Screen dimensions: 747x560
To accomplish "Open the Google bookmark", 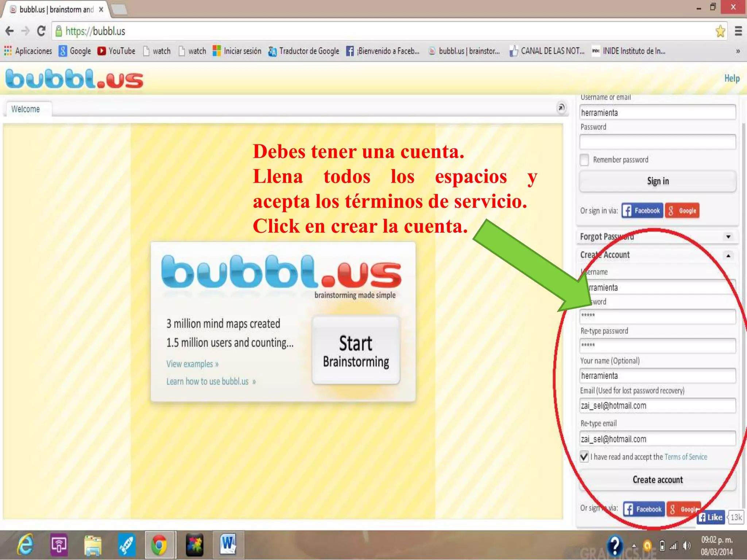I will (x=75, y=51).
